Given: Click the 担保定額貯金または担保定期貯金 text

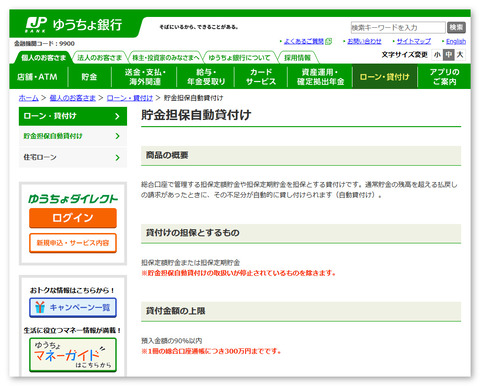Looking at the screenshot, I should click(x=190, y=262).
